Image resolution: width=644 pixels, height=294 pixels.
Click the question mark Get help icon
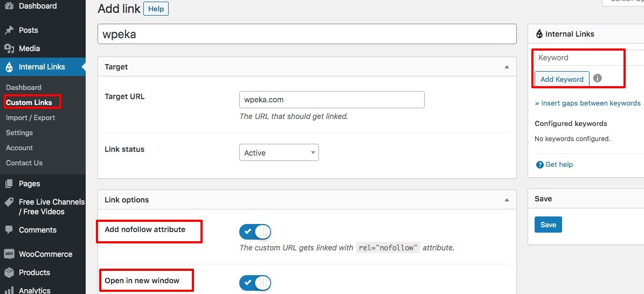coord(539,165)
